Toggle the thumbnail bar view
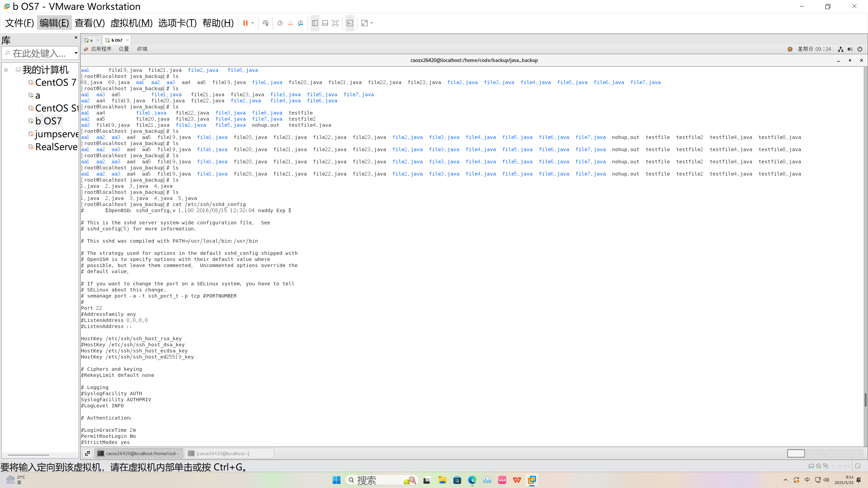 325,23
